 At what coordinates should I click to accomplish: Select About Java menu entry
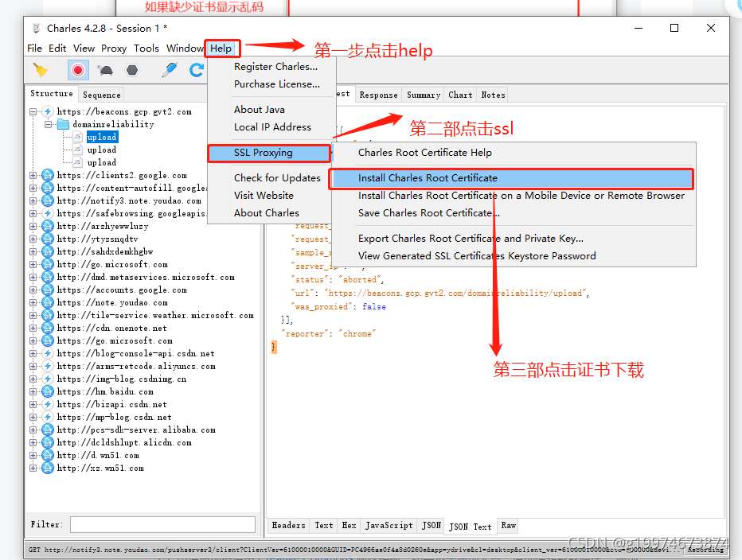point(260,110)
